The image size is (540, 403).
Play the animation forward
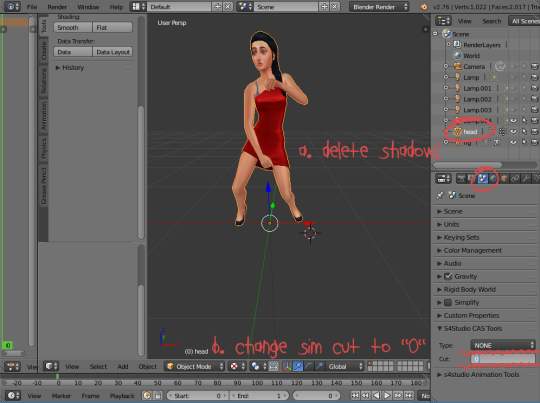pyautogui.click(x=387, y=395)
